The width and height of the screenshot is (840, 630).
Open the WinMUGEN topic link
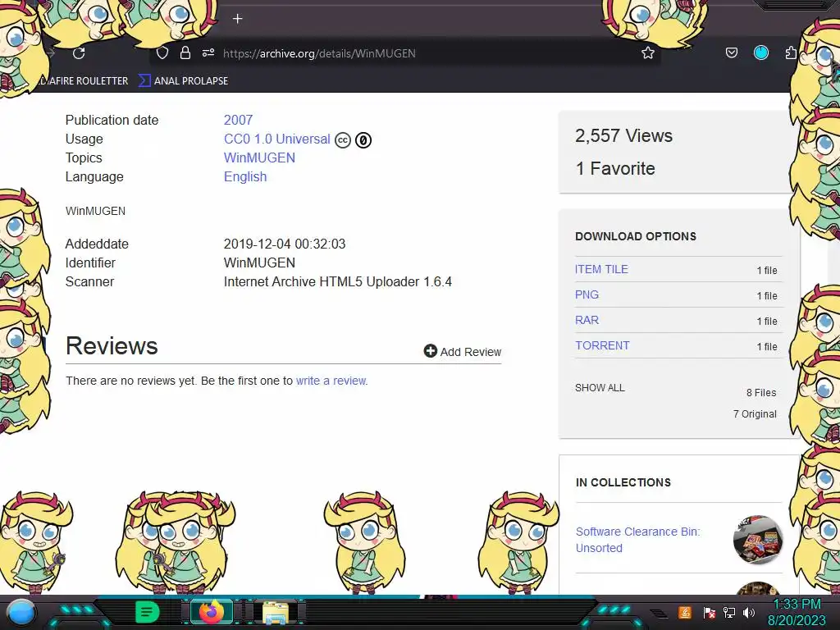[x=259, y=158]
